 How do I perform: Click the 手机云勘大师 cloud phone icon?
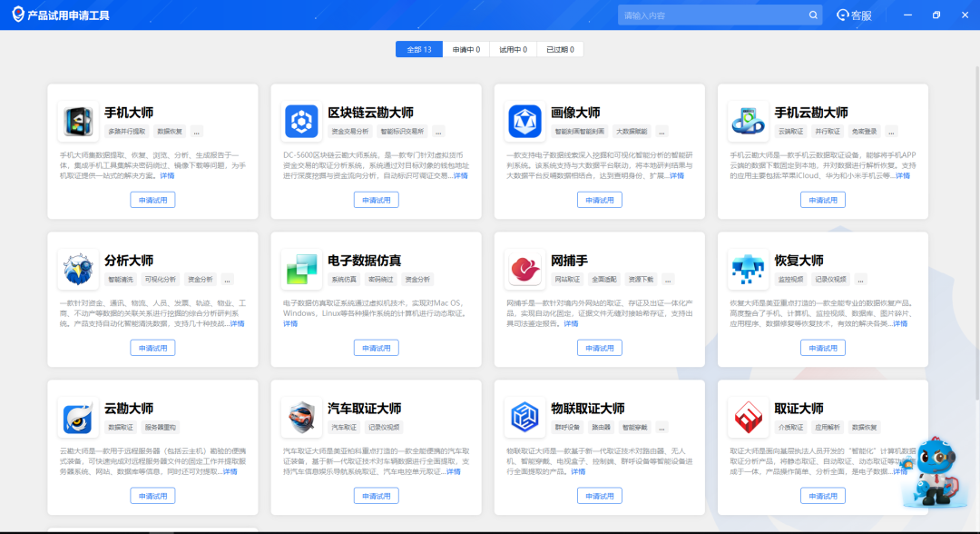coord(748,121)
